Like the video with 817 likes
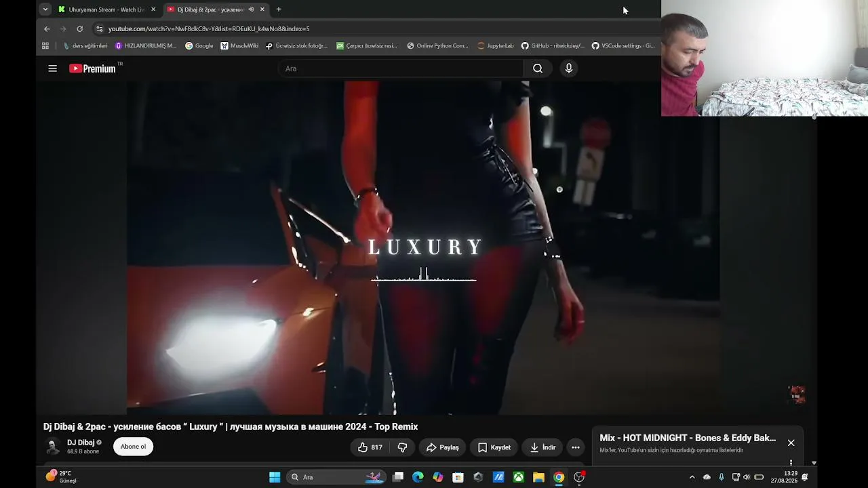This screenshot has width=868, height=488. 370,447
